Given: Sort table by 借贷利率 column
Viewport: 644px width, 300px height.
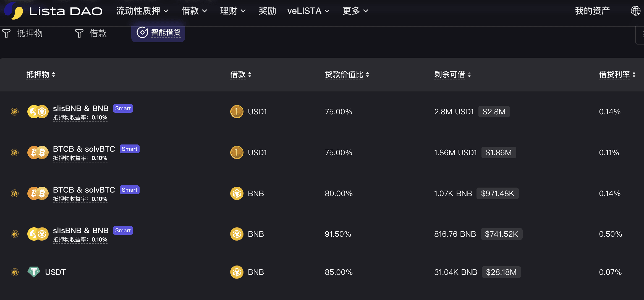Looking at the screenshot, I should 617,75.
